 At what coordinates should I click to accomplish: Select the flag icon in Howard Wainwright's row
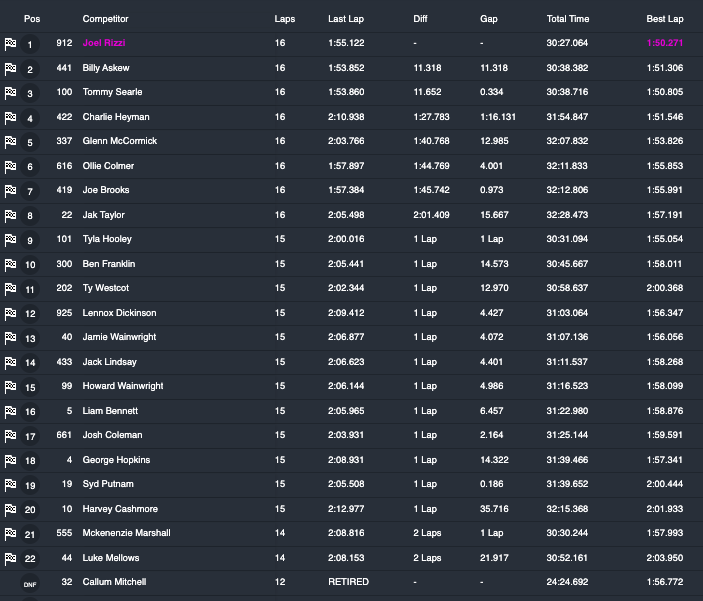[11, 387]
